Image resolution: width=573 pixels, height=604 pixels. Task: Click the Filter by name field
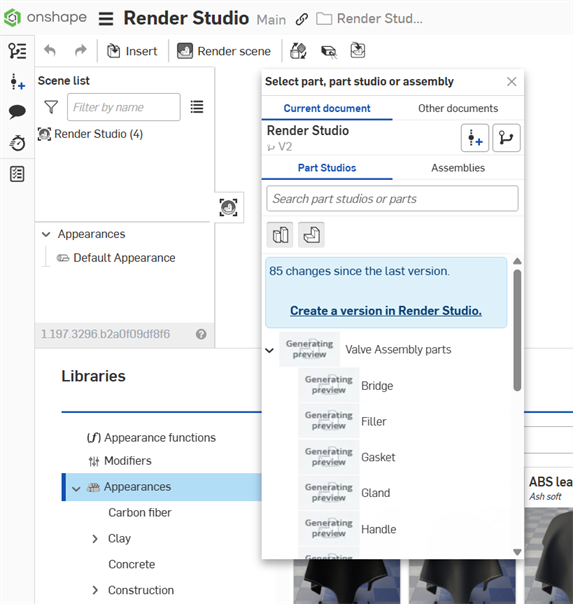[x=124, y=107]
